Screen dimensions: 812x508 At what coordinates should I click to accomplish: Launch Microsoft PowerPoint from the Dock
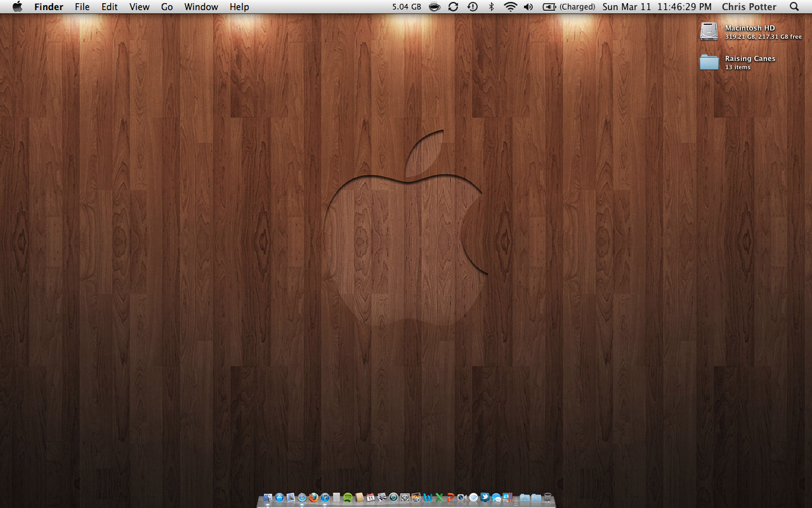450,498
